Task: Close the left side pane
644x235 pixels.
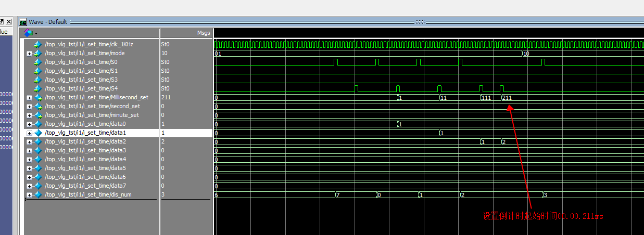Action: pyautogui.click(x=9, y=21)
